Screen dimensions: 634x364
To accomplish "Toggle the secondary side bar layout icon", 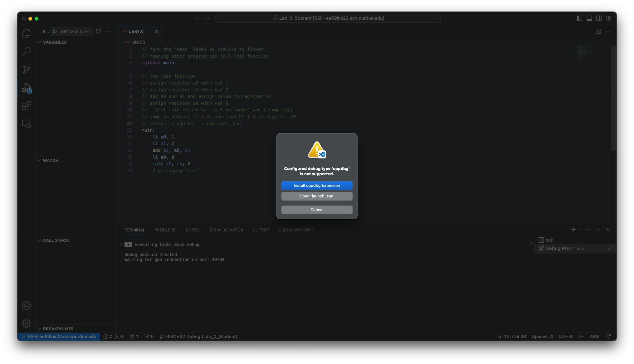I will pyautogui.click(x=599, y=18).
